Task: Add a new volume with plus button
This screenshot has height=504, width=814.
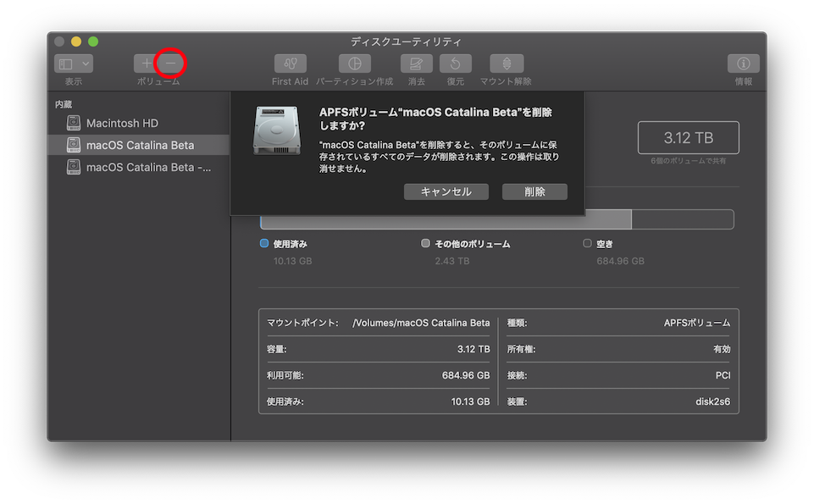Action: coord(147,64)
